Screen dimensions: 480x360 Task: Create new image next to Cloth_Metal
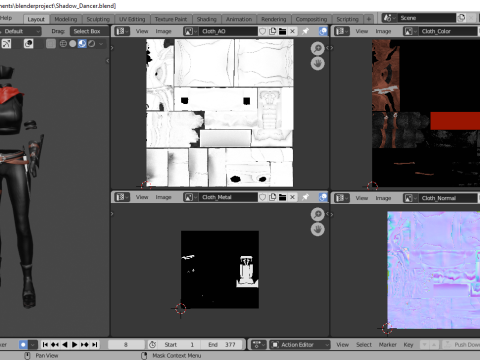tap(273, 197)
